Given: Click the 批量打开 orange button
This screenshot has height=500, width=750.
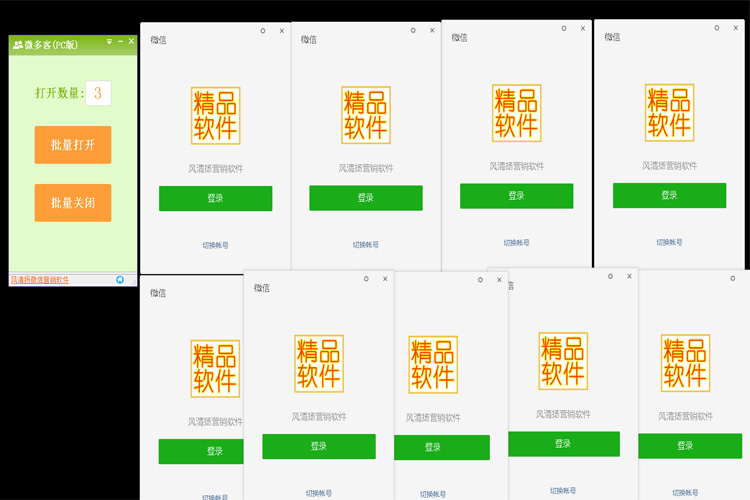Looking at the screenshot, I should (x=73, y=144).
